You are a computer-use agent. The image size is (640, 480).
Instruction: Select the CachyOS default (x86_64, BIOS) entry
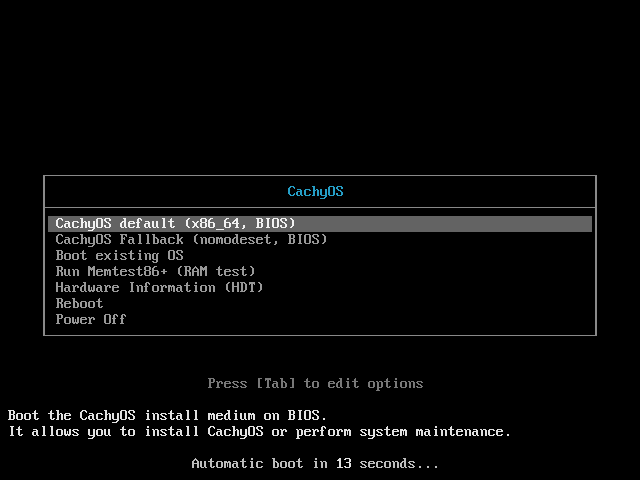click(175, 223)
